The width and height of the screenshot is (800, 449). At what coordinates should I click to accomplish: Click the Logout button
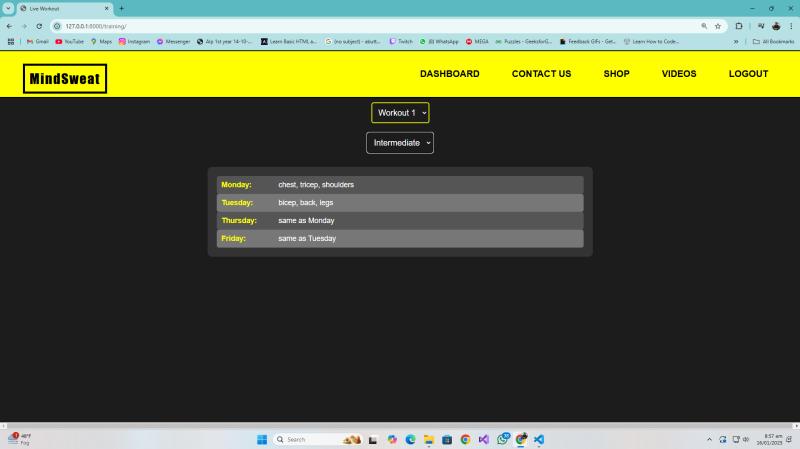coord(748,74)
